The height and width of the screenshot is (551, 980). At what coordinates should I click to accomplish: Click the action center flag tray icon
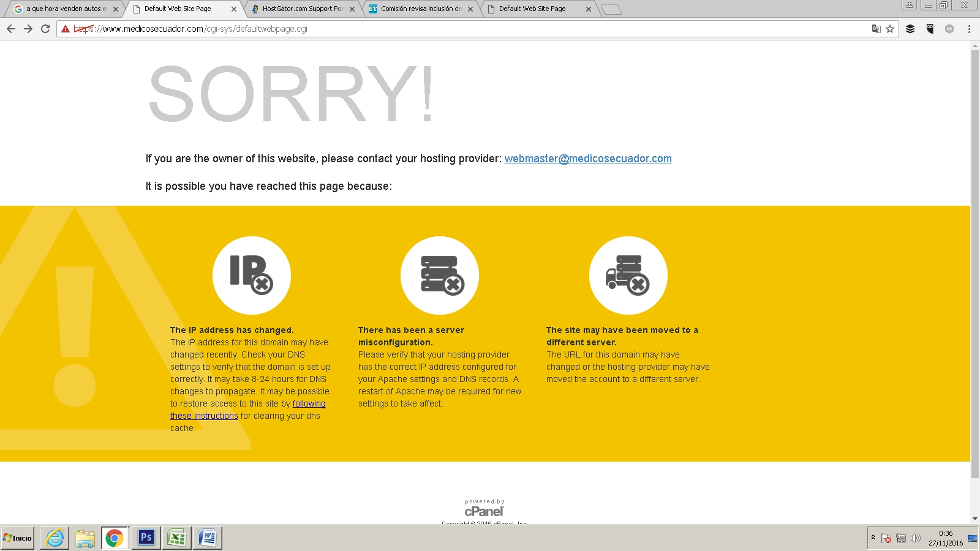tap(886, 538)
